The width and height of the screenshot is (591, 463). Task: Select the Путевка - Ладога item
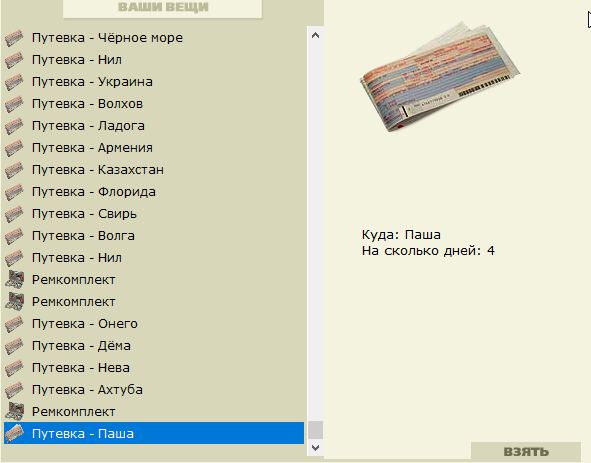pos(154,126)
